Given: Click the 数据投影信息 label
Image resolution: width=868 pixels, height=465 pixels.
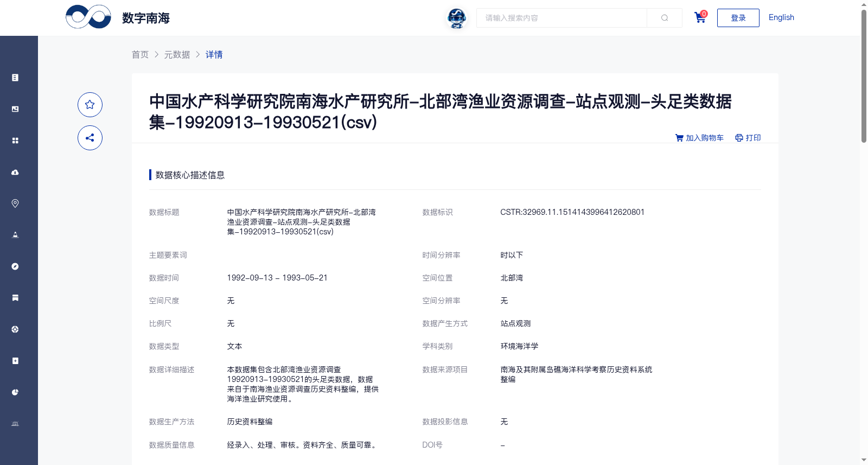Looking at the screenshot, I should click(x=445, y=422).
